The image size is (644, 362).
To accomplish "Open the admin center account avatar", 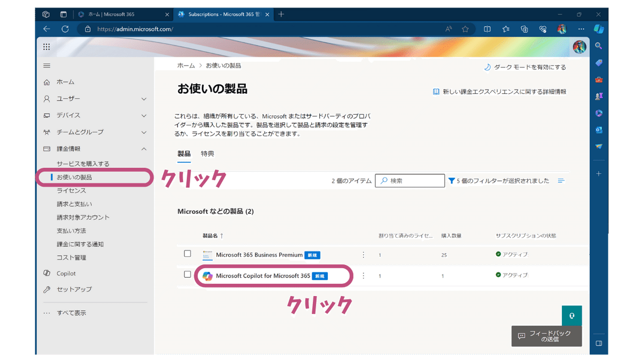I will [x=580, y=47].
